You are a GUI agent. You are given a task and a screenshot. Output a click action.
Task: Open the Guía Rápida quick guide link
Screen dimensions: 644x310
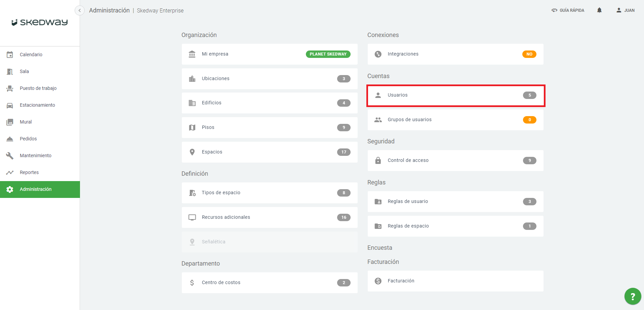[568, 10]
